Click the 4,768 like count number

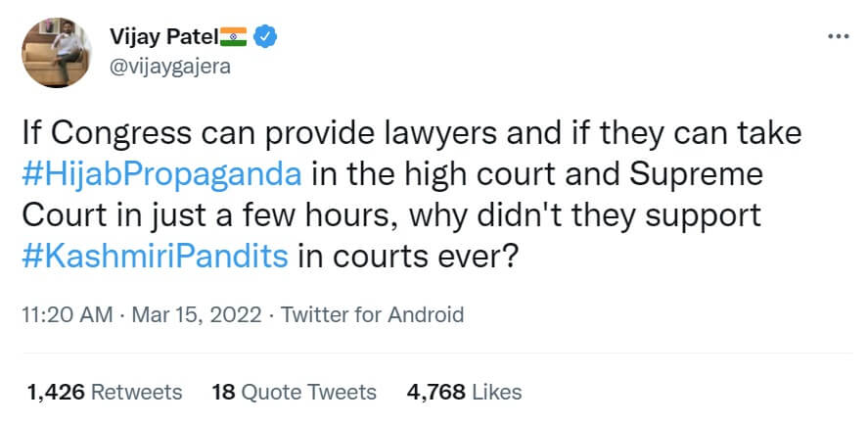tap(435, 393)
